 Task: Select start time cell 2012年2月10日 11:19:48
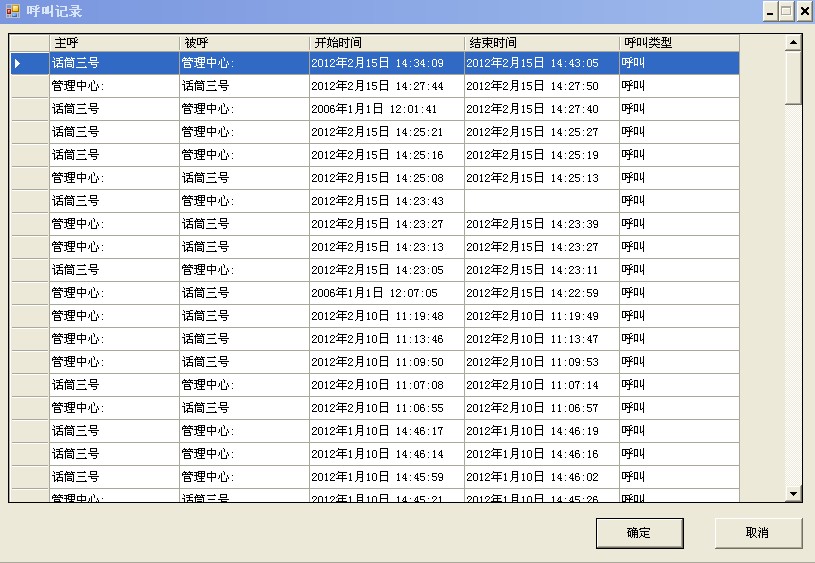(x=386, y=316)
